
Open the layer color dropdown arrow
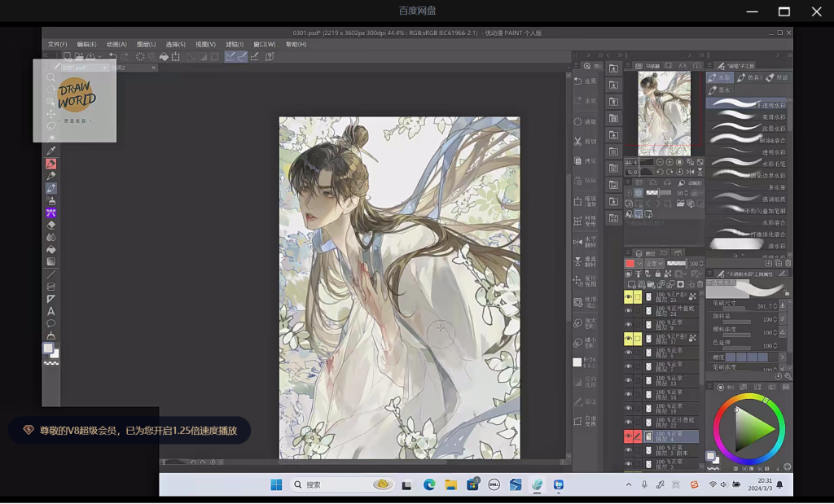(x=639, y=264)
